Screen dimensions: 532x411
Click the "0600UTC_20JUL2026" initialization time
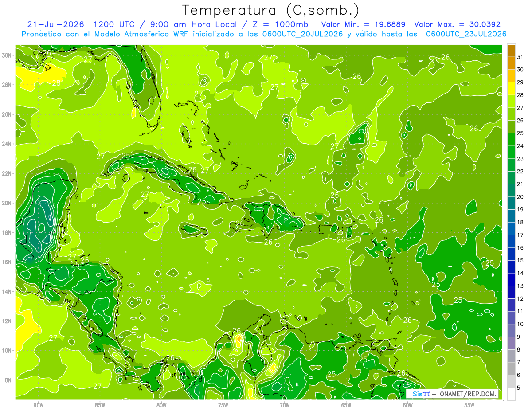(x=302, y=34)
